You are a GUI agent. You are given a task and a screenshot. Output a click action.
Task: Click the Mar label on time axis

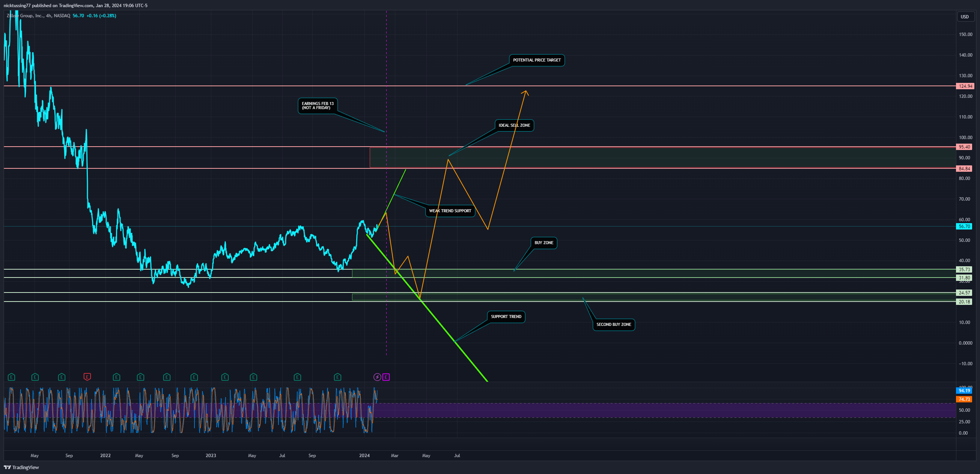tap(395, 455)
